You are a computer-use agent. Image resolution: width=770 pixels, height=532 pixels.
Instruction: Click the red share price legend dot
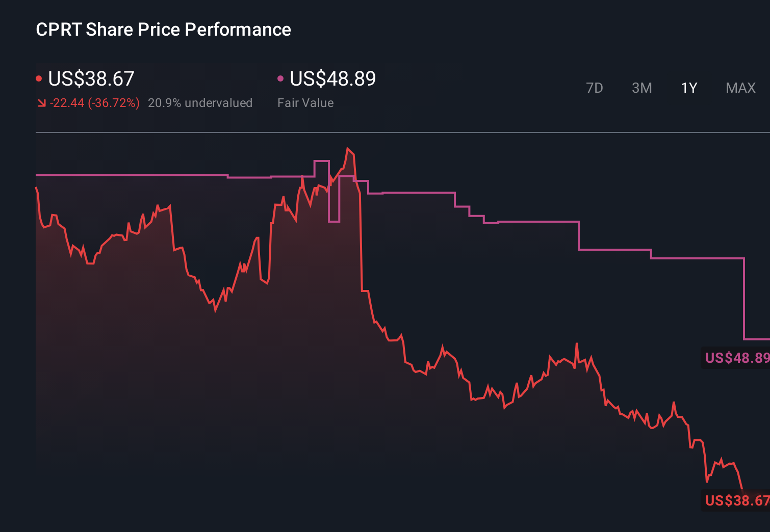[39, 77]
